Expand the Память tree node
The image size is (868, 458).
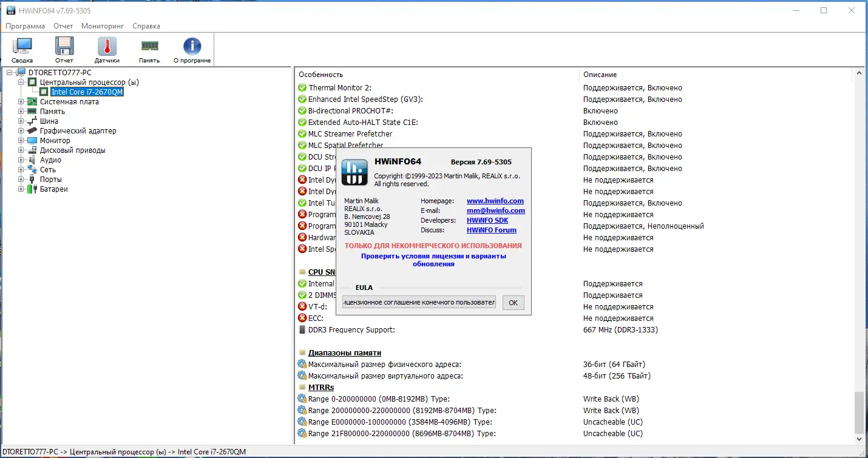(x=21, y=112)
